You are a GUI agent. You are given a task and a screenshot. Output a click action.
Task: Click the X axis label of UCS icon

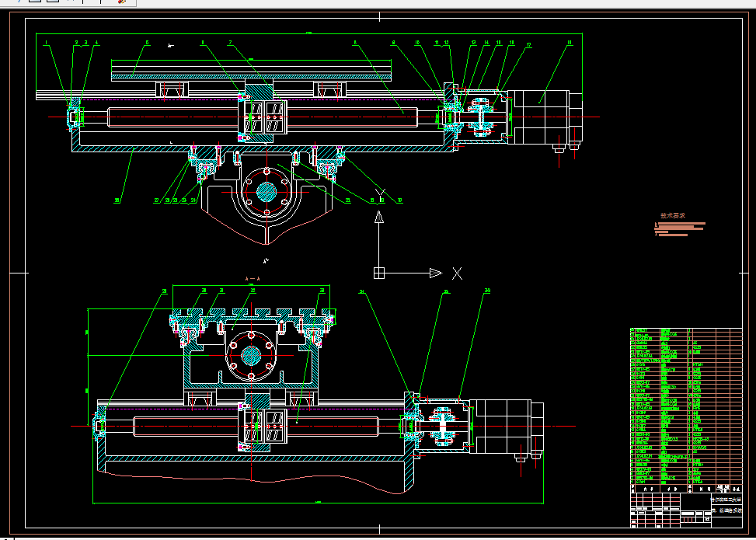457,273
